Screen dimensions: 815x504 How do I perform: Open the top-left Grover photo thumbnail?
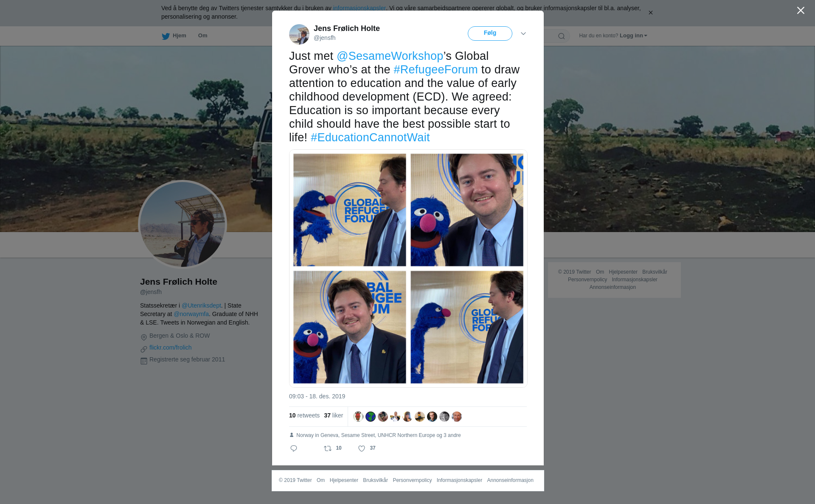[x=349, y=210]
